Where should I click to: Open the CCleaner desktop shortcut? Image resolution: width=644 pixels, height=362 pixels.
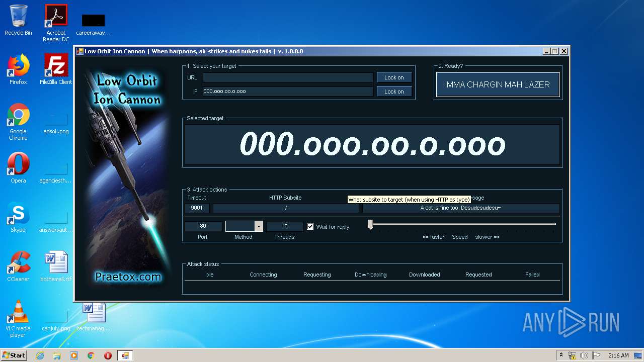(x=18, y=266)
